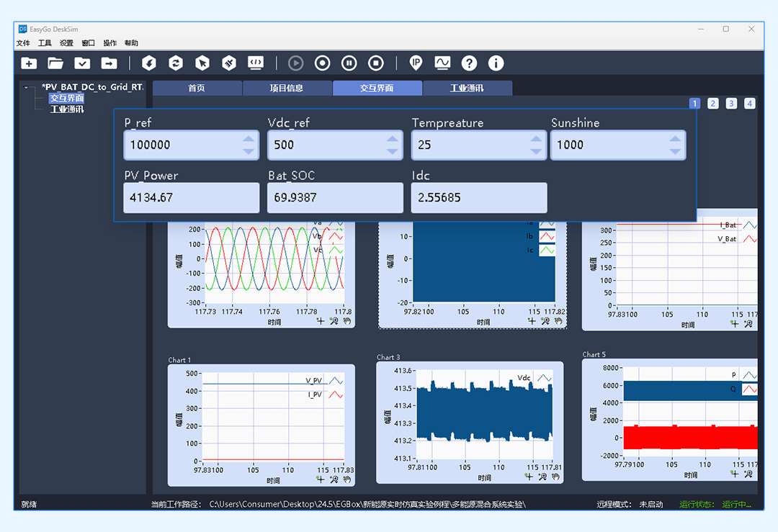Image resolution: width=778 pixels, height=532 pixels.
Task: Decrease Sunshine value with down arrow
Action: [x=675, y=151]
